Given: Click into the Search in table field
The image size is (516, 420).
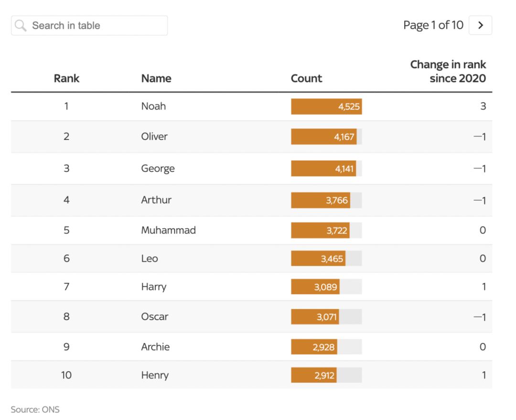Looking at the screenshot, I should pos(96,26).
